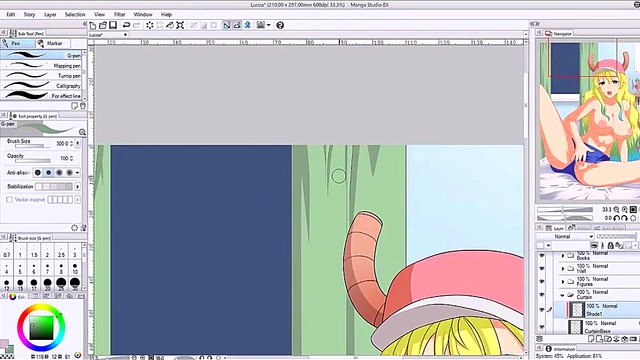The image size is (640, 360).
Task: Click the Redo toolbar arrow
Action: [137, 25]
